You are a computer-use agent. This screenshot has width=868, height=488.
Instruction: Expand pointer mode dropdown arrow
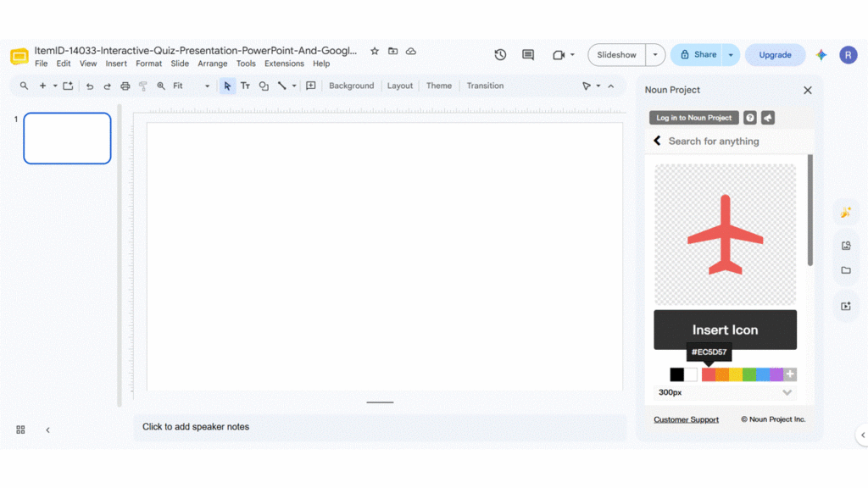598,86
